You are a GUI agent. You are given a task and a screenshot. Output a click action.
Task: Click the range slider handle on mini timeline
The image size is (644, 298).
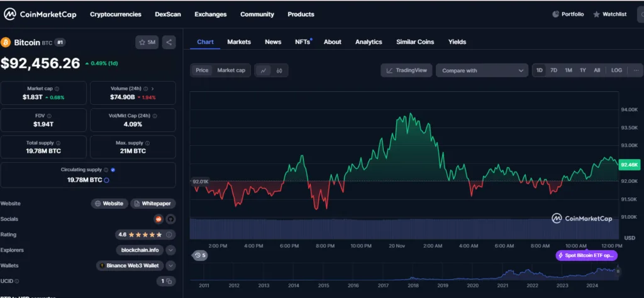point(618,272)
